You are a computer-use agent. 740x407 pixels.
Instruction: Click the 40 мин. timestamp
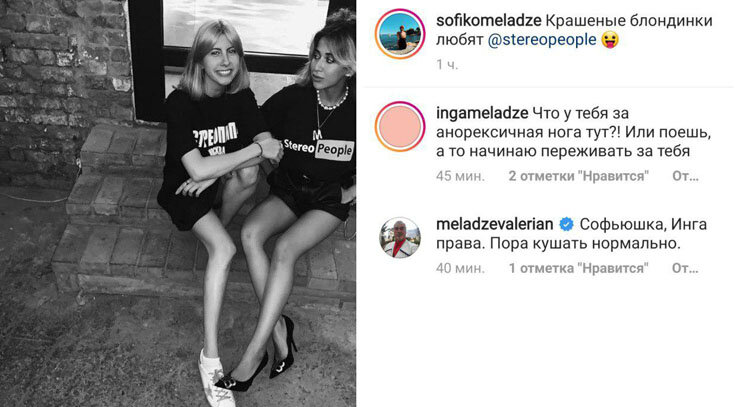pos(460,268)
